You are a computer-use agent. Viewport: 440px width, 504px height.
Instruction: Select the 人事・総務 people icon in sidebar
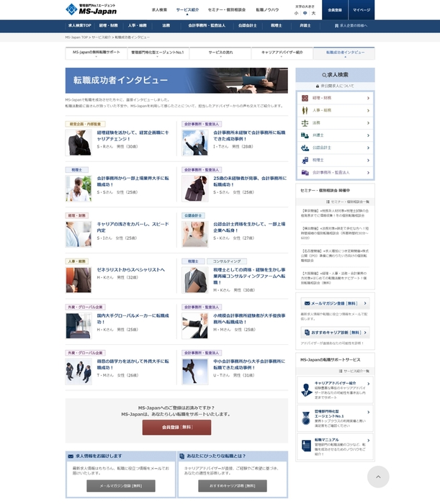click(305, 111)
